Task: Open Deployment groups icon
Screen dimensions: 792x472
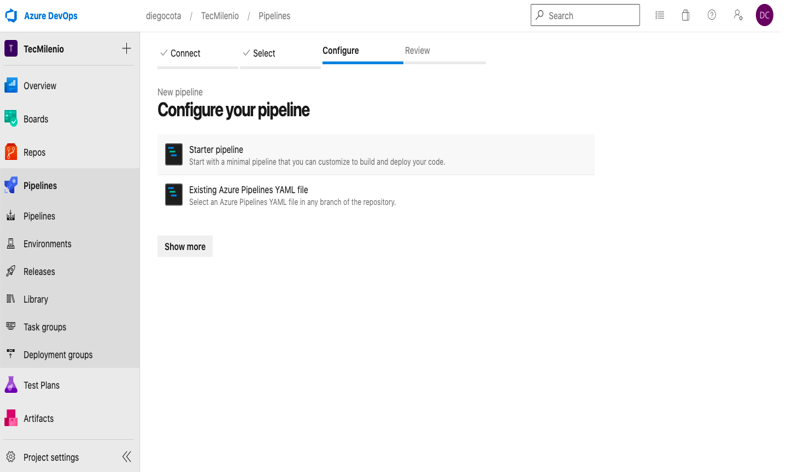Action: 11,354
